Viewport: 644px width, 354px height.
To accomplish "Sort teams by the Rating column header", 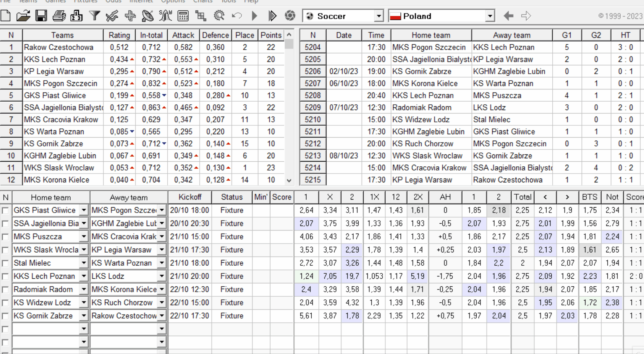I will (x=119, y=35).
